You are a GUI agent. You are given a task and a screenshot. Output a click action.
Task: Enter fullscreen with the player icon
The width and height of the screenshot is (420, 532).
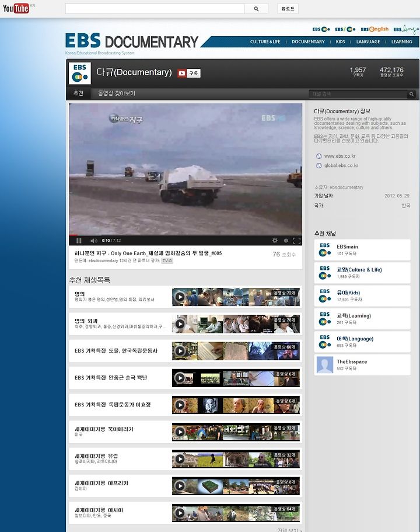tap(296, 241)
